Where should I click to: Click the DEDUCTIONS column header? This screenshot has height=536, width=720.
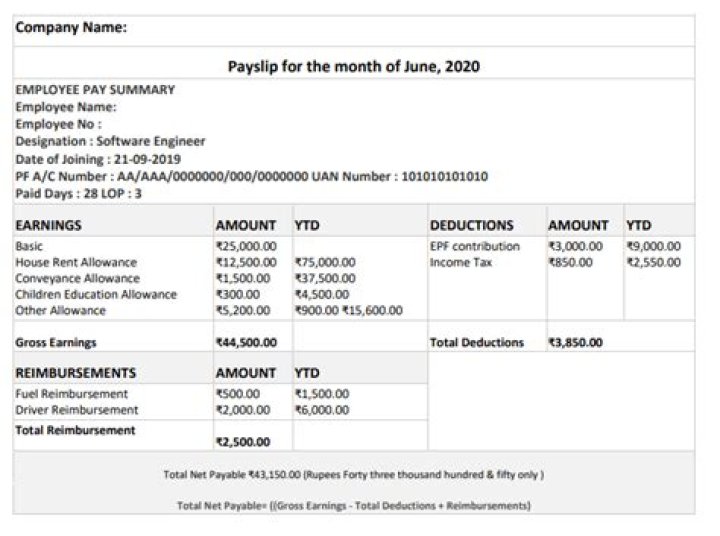coord(471,226)
